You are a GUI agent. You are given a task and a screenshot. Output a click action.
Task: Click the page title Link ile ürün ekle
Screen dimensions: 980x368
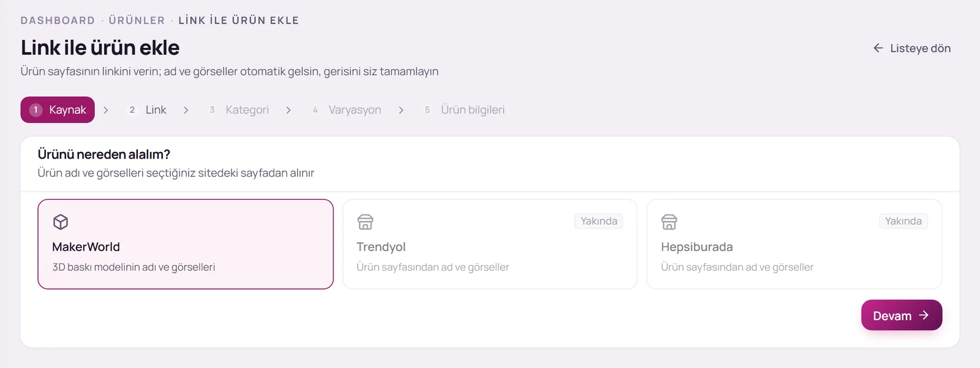(100, 48)
